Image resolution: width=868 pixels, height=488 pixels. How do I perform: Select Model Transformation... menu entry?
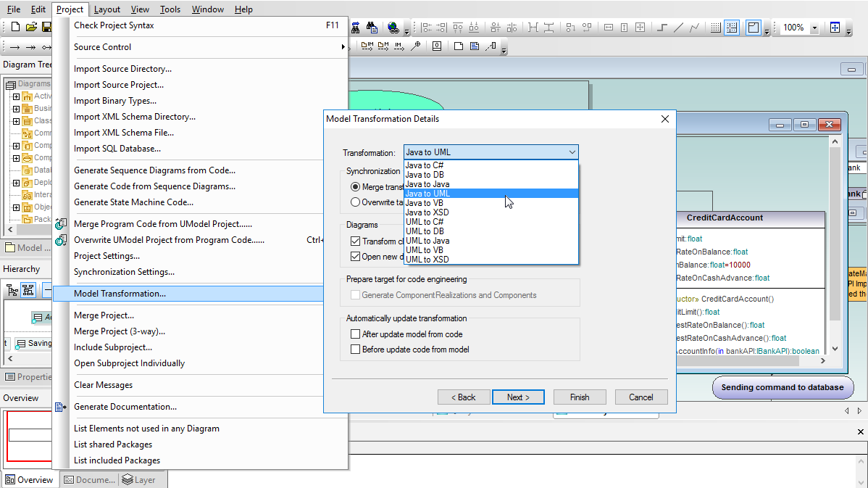(188, 294)
